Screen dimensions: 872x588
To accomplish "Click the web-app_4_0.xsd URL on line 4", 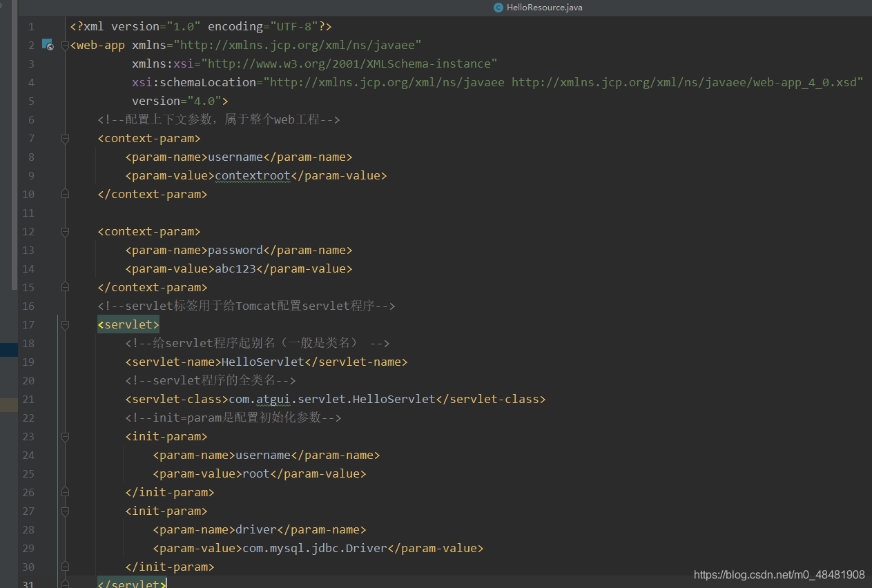I will point(684,82).
